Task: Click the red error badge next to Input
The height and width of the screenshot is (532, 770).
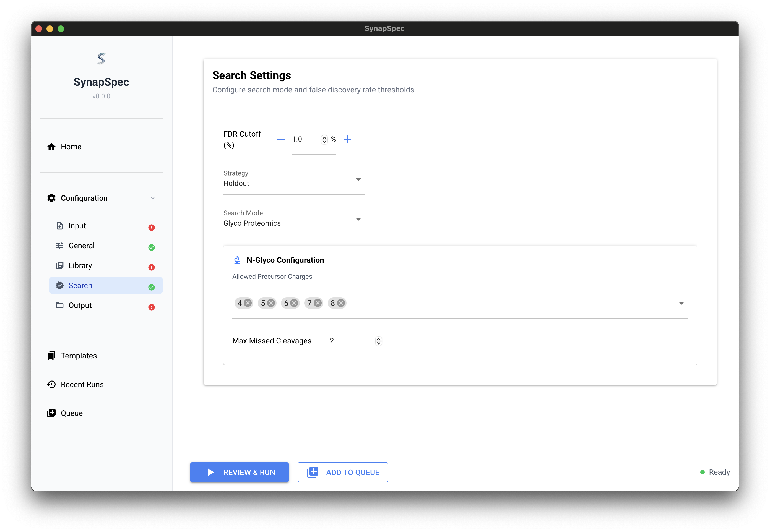Action: 151,227
